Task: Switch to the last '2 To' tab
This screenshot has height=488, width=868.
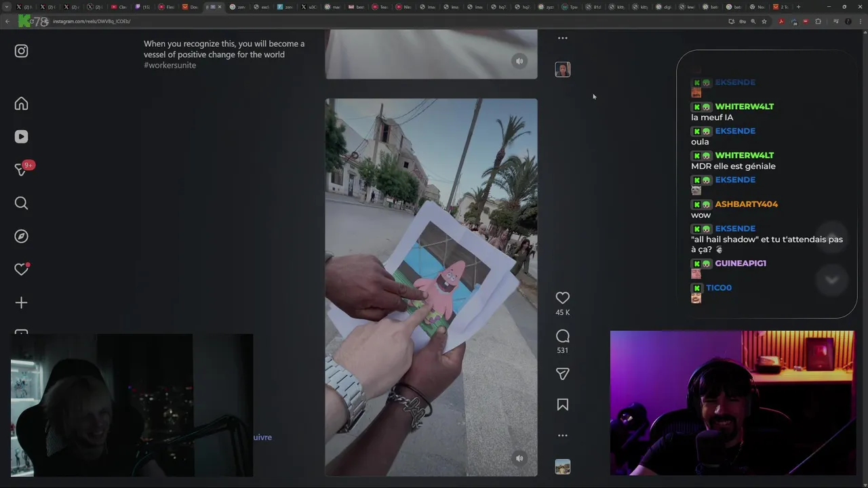Action: click(x=780, y=7)
